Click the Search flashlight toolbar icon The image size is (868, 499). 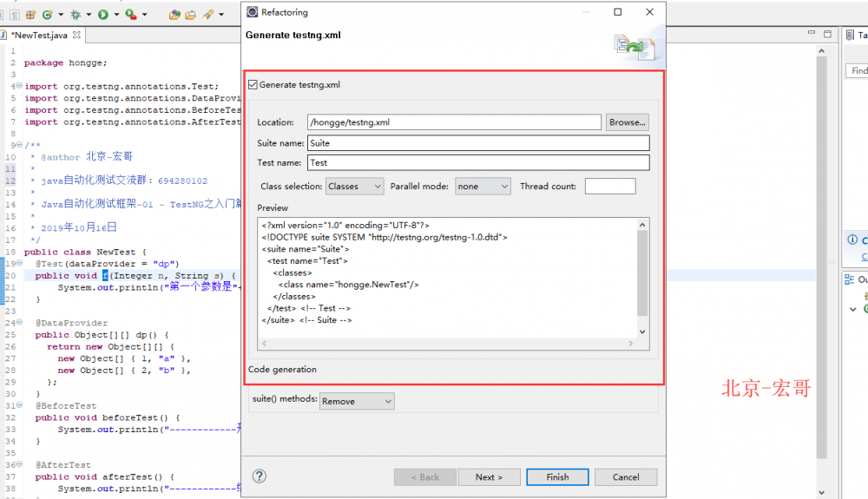point(207,15)
